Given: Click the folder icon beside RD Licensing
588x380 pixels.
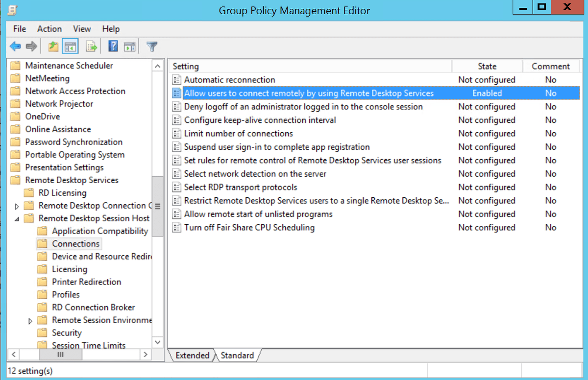Looking at the screenshot, I should pos(29,193).
